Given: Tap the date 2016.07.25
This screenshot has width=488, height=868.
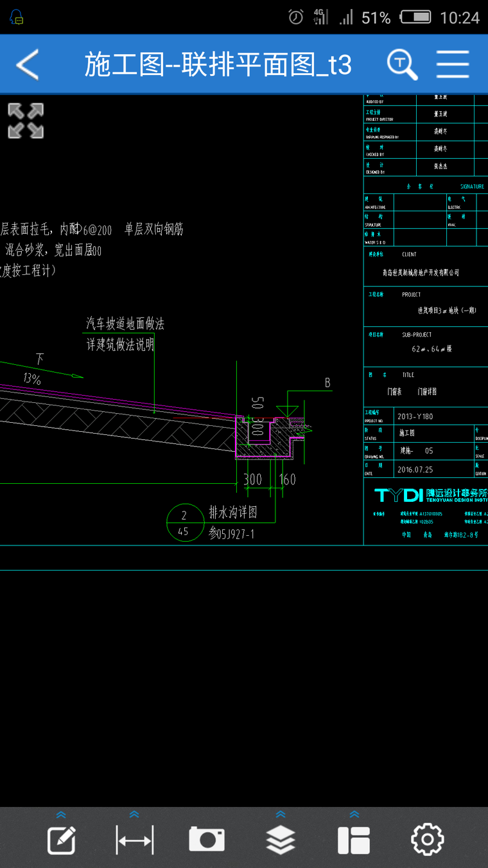Looking at the screenshot, I should click(x=415, y=470).
